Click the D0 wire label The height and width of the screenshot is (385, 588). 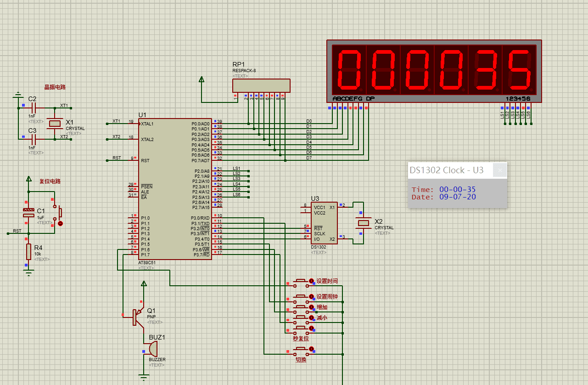click(x=309, y=121)
